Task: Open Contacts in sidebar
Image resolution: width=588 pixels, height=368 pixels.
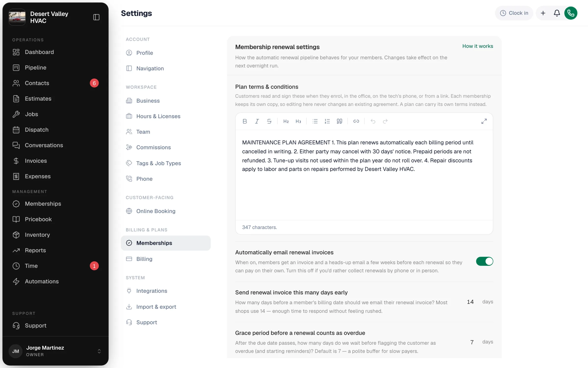Action: (x=55, y=83)
